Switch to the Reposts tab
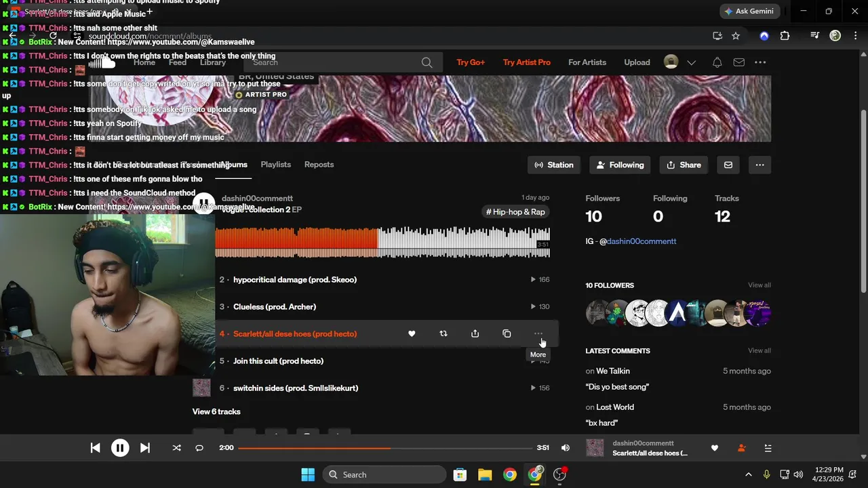The image size is (868, 488). pos(319,165)
